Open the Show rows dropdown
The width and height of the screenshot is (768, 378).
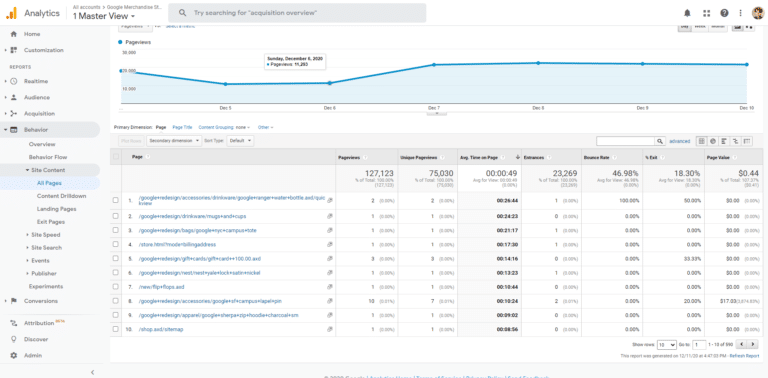click(667, 345)
